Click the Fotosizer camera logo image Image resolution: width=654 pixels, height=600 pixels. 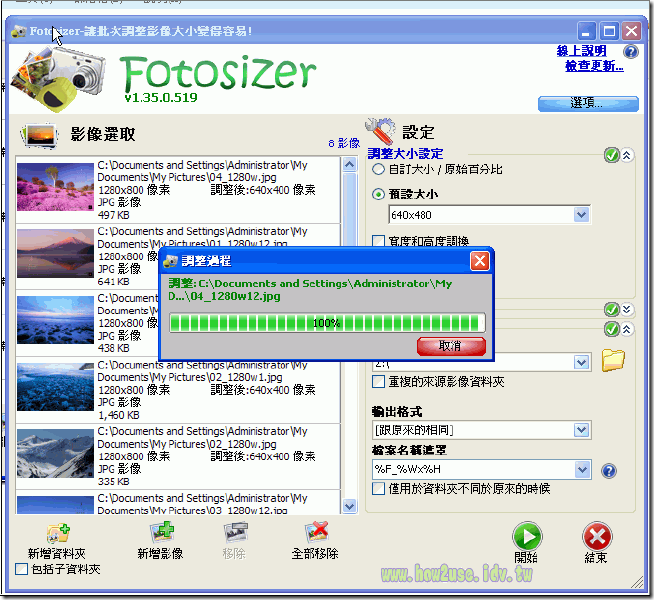(58, 78)
